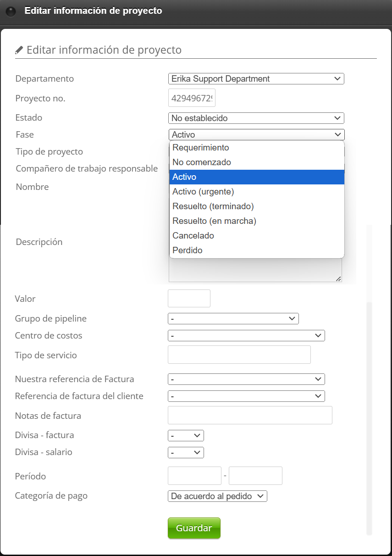Click the Proyecto no. input field
The image size is (392, 556).
[192, 98]
